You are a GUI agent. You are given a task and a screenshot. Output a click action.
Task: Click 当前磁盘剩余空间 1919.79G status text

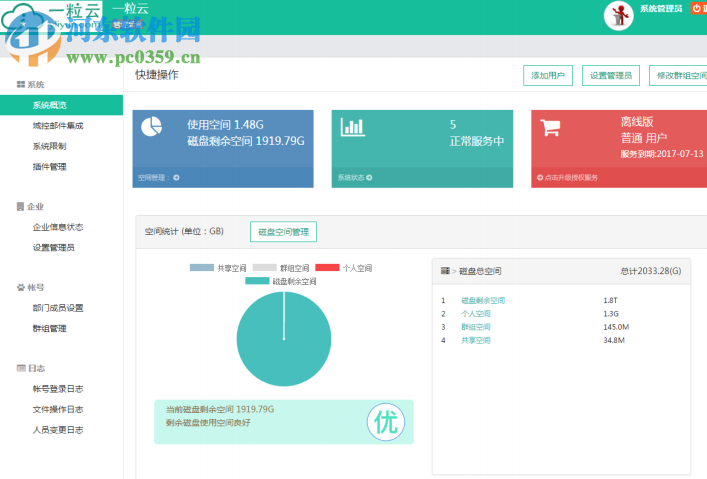(220, 409)
